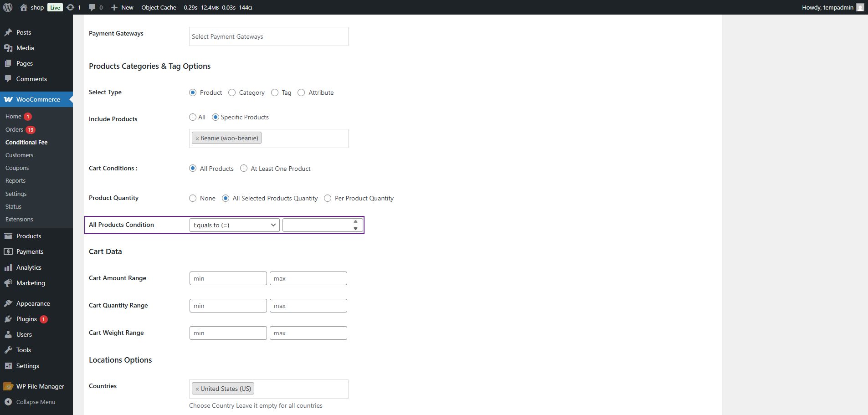Click the Marketing megaphone icon

coord(8,283)
